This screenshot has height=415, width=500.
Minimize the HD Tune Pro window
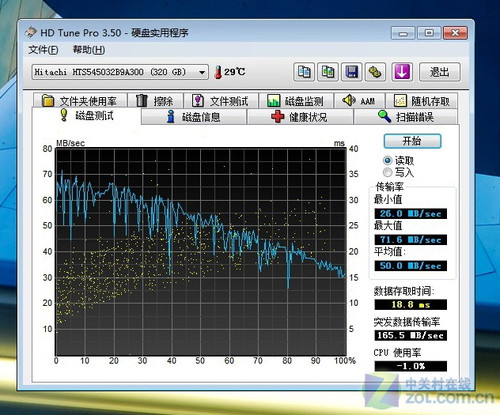[x=403, y=33]
